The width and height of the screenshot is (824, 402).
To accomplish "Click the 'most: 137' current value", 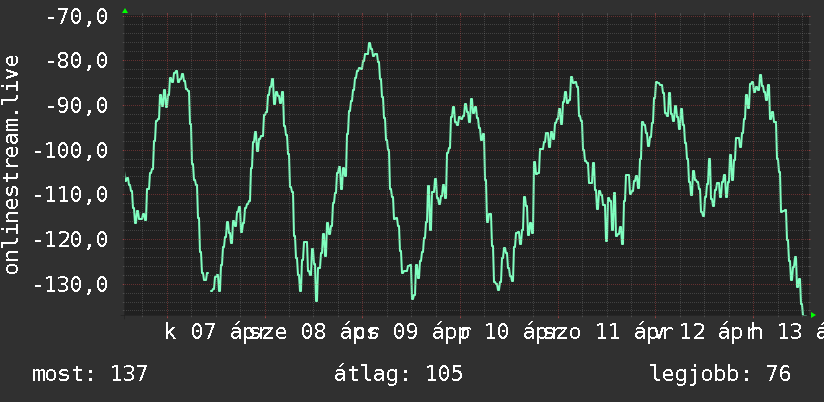I will click(x=89, y=374).
